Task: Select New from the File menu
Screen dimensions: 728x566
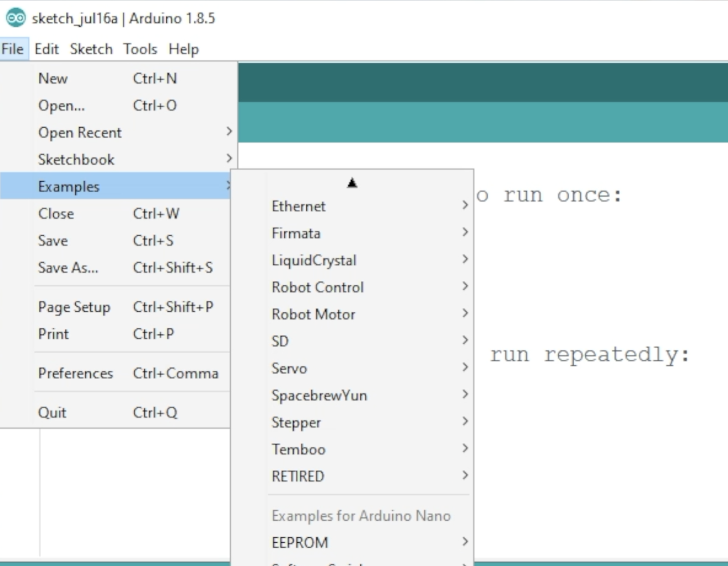Action: click(x=53, y=78)
